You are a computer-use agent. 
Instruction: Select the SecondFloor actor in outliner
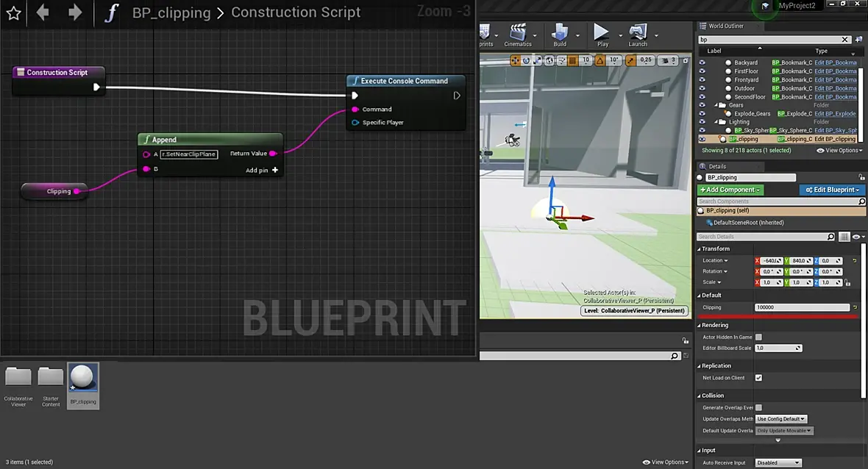(750, 97)
